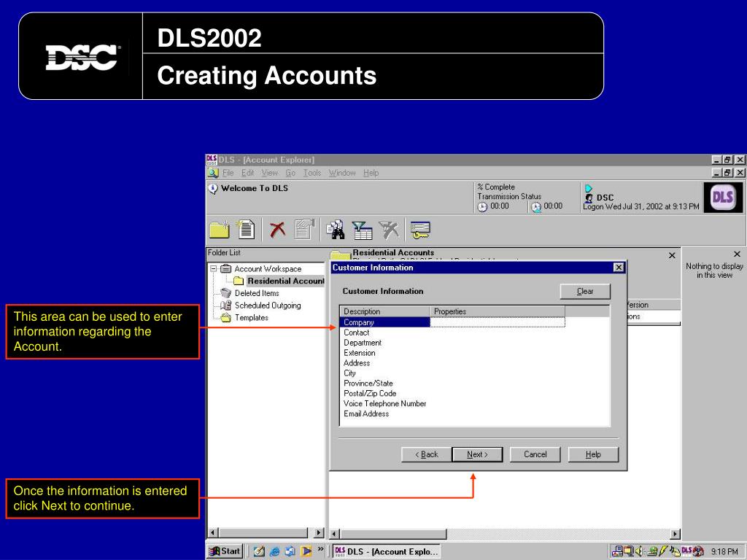Click the first clock icon under Transmission Status
747x560 pixels.
coord(483,206)
